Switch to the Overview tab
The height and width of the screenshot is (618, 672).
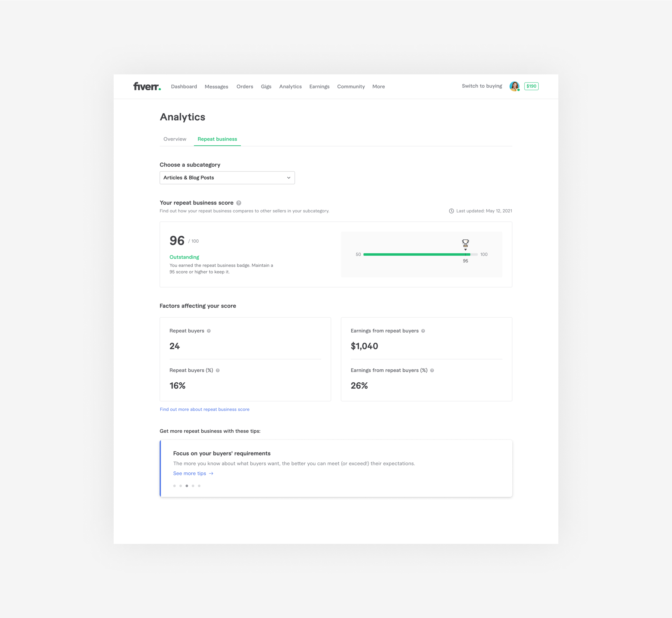(x=175, y=139)
